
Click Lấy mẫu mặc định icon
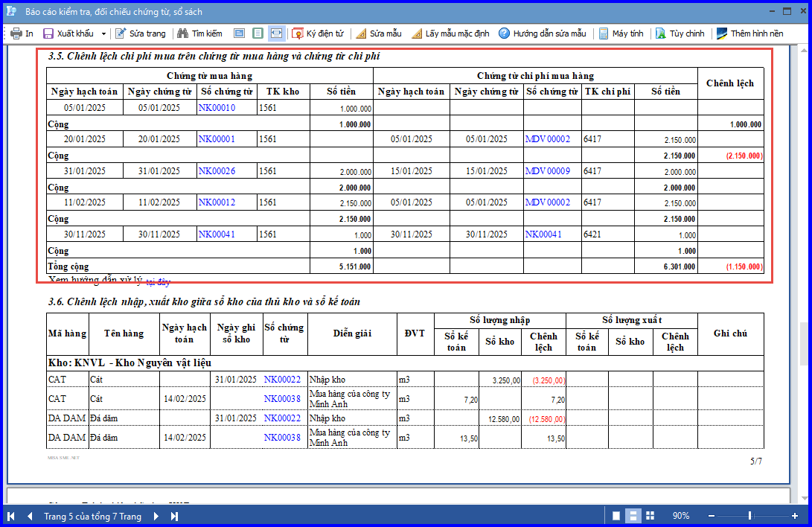point(417,33)
